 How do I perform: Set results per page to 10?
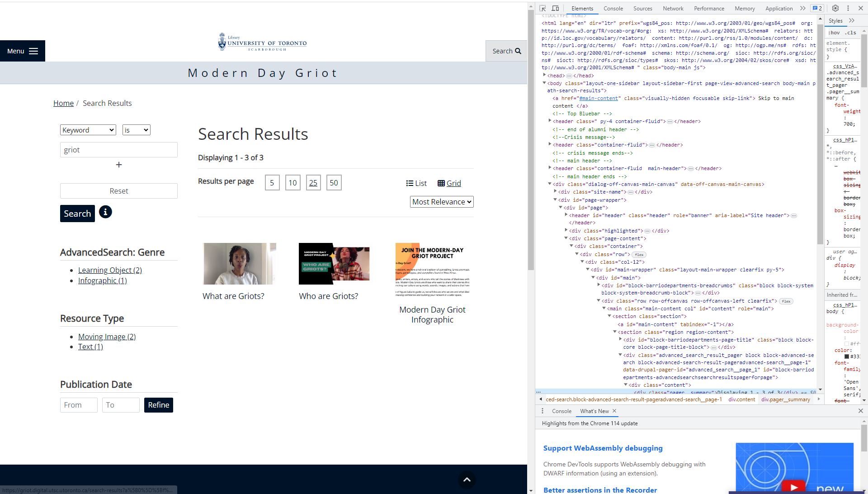pyautogui.click(x=293, y=183)
